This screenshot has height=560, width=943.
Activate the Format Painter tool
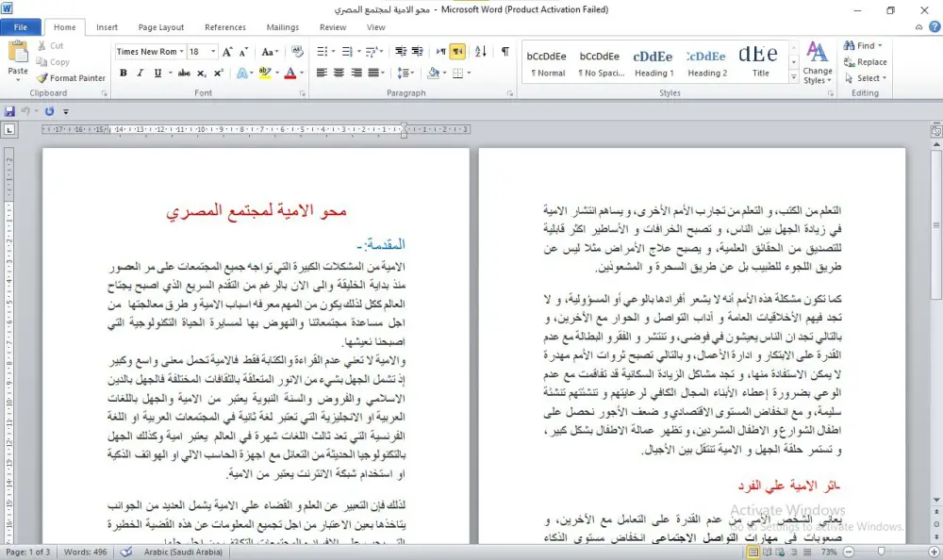point(71,77)
